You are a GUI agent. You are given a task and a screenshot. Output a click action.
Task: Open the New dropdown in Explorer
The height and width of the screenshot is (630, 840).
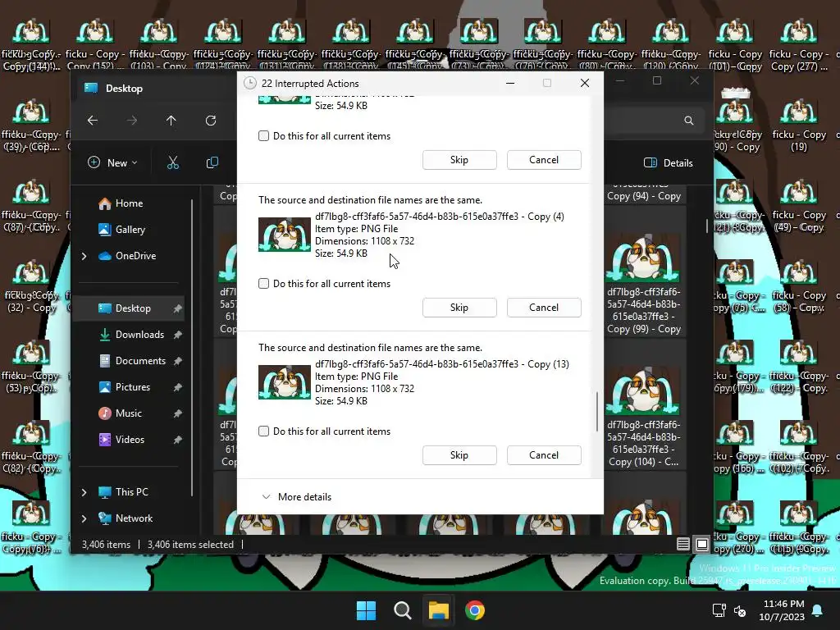click(x=112, y=162)
